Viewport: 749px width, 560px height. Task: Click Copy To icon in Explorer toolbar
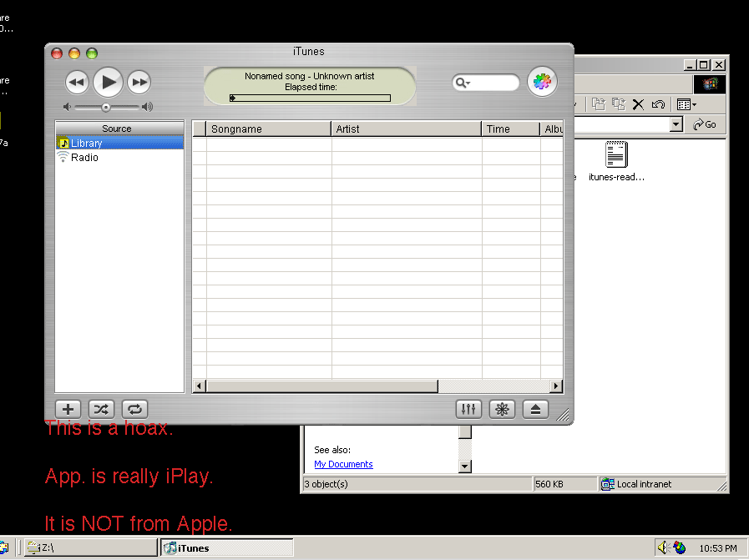click(618, 104)
